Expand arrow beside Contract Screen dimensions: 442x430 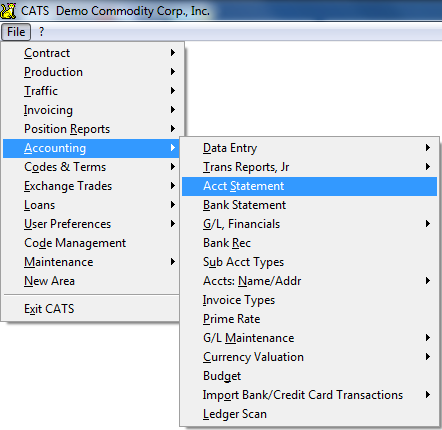[x=173, y=53]
